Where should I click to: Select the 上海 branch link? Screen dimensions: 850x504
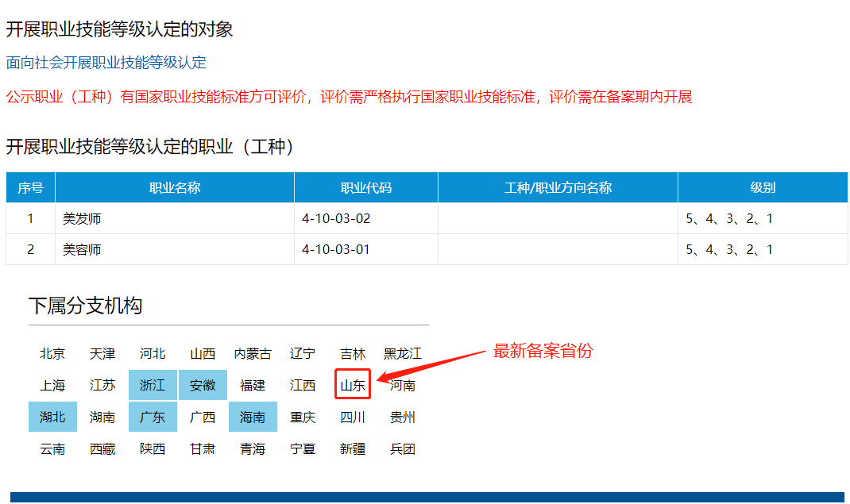coord(52,386)
